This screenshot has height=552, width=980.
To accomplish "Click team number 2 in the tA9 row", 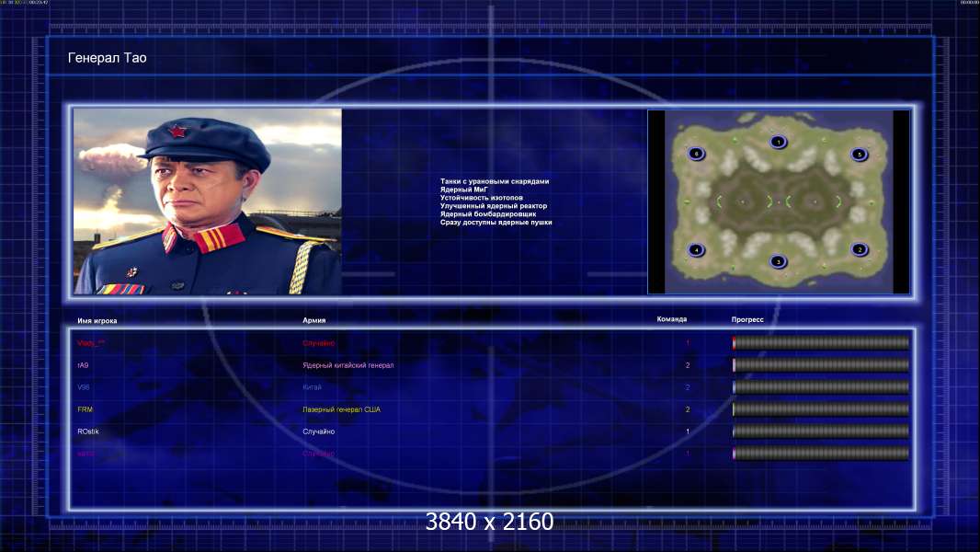I will tap(688, 365).
